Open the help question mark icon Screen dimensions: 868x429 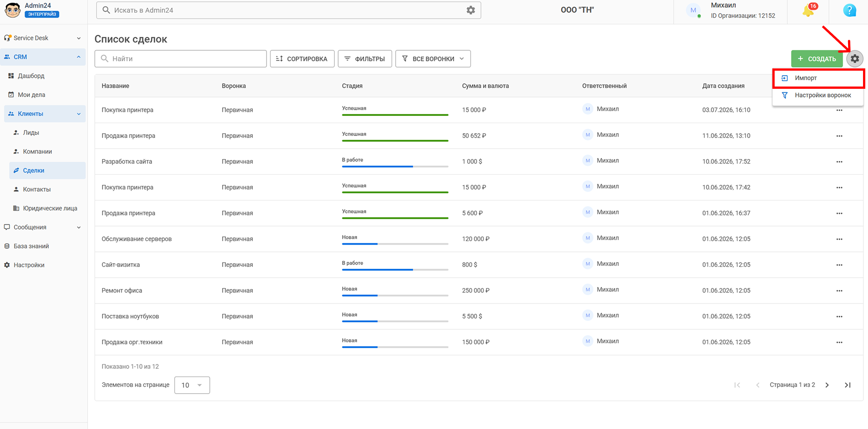(x=849, y=10)
